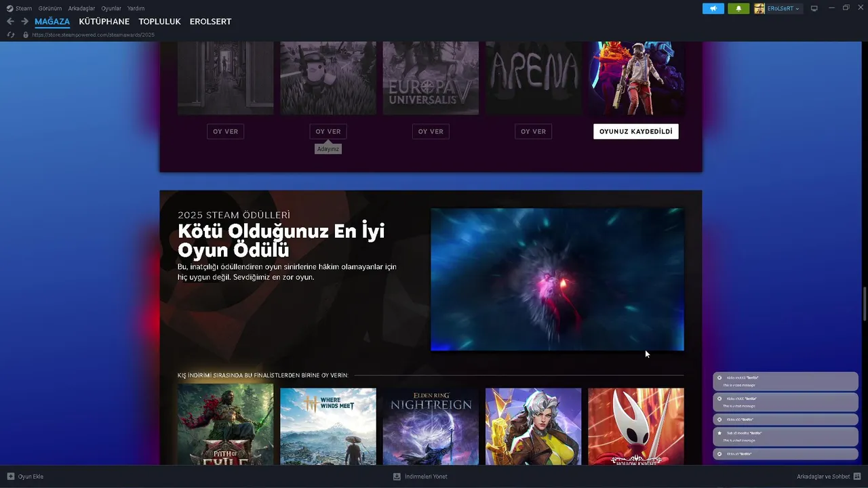Click the Sub months star notification
868x488 pixels.
[785, 436]
